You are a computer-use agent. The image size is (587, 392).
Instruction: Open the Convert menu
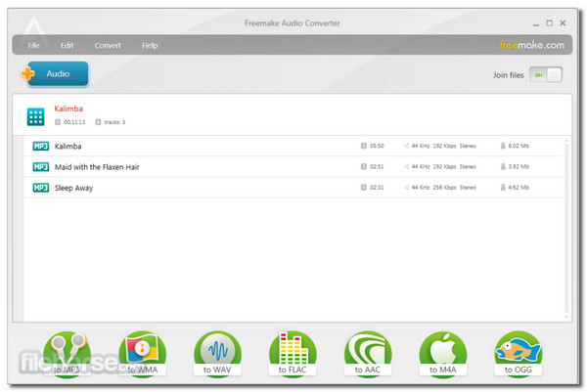click(108, 45)
